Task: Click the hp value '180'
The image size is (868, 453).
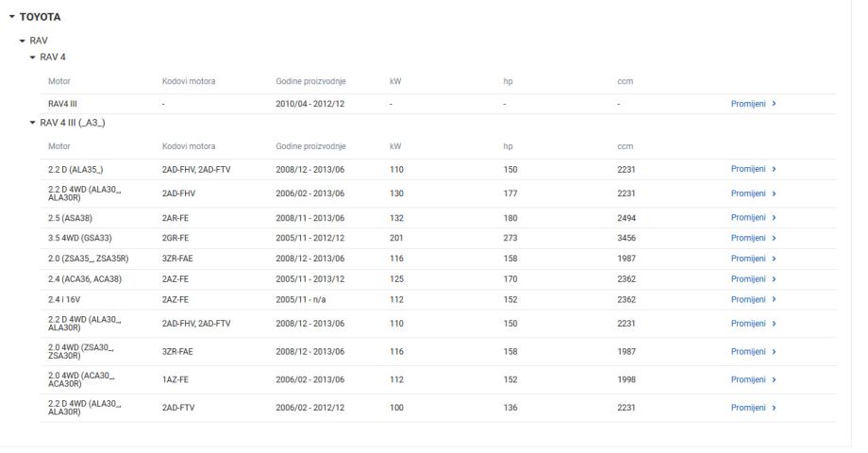Action: 510,218
